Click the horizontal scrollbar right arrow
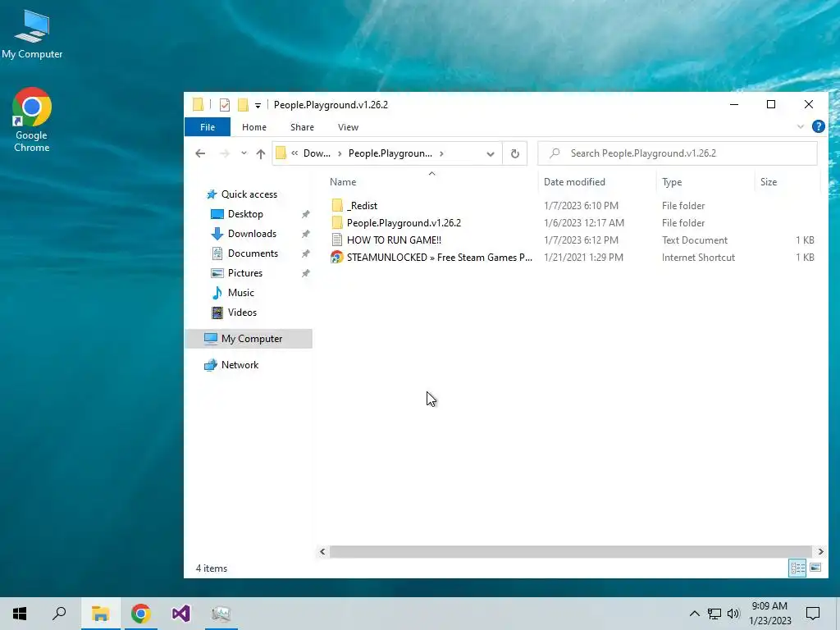840x630 pixels. tap(820, 551)
